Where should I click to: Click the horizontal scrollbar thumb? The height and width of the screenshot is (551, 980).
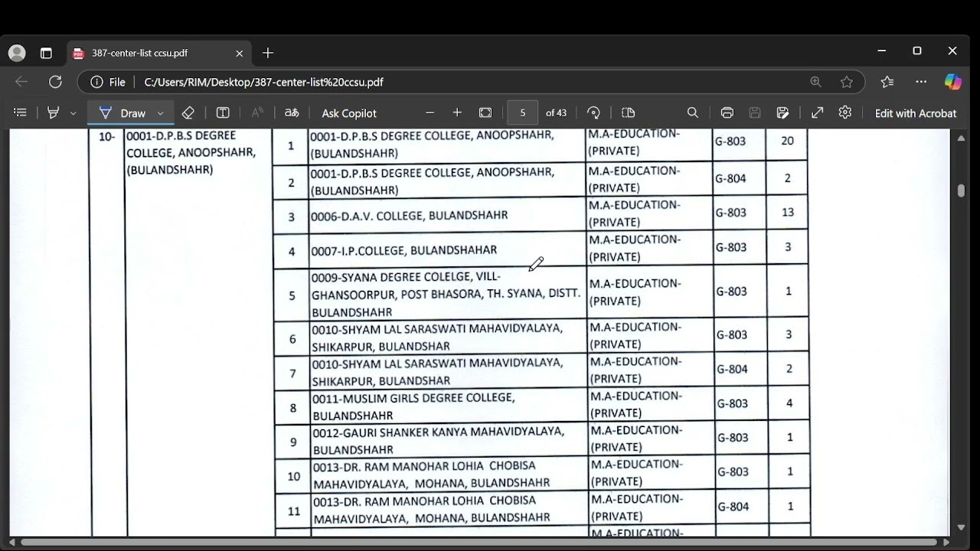pyautogui.click(x=479, y=543)
